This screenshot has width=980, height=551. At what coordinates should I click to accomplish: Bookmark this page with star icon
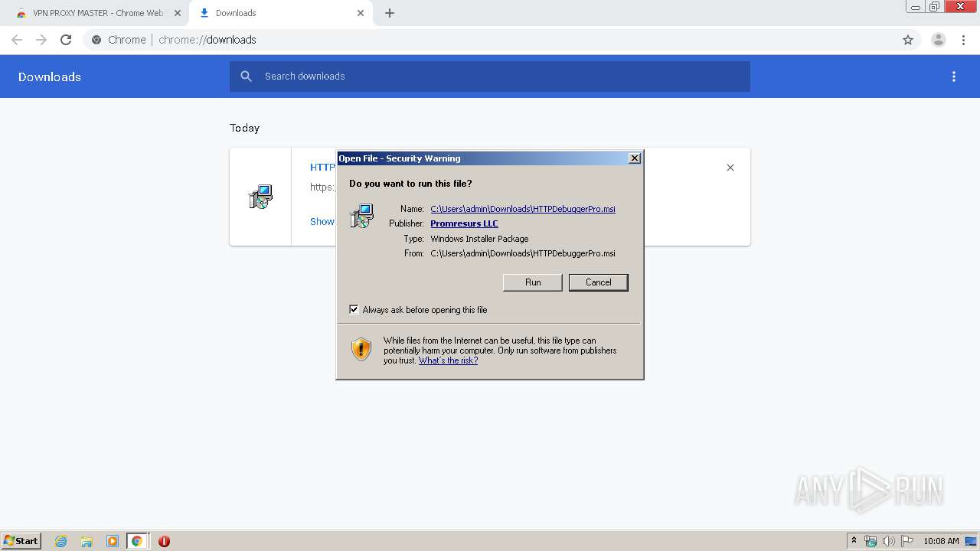pyautogui.click(x=908, y=40)
